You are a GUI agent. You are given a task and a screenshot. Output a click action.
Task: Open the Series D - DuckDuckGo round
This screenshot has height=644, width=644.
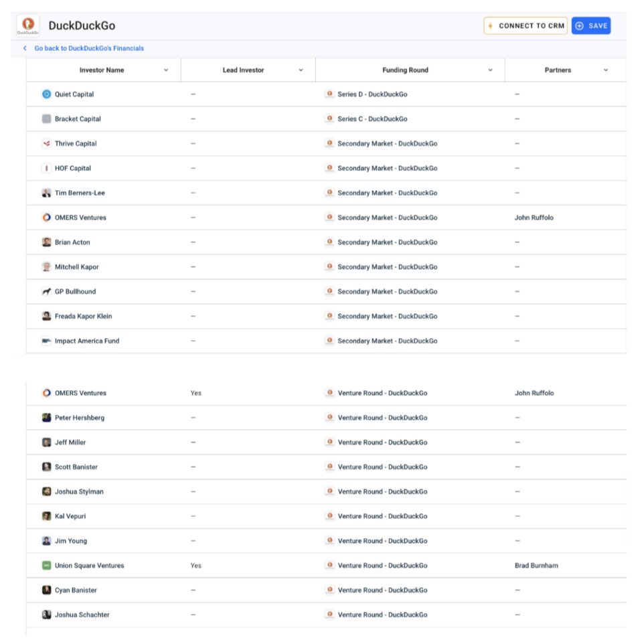coord(372,94)
